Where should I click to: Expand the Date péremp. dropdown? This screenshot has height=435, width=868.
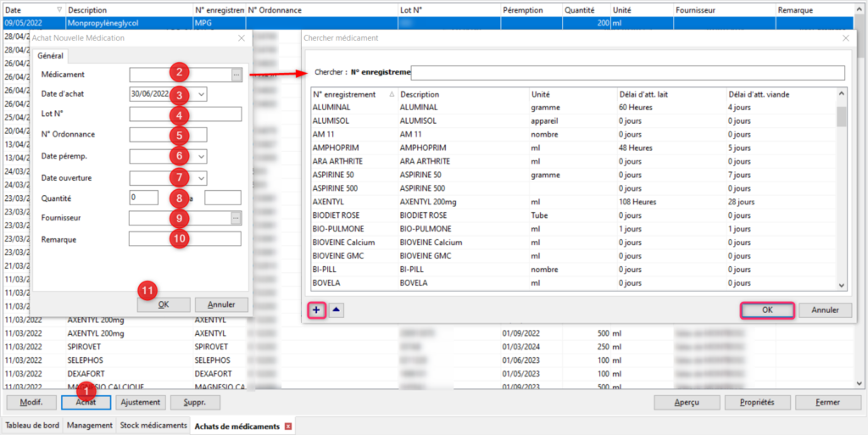pos(201,156)
